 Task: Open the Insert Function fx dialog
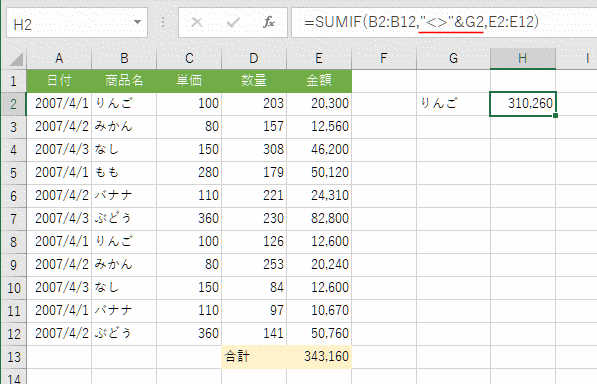[x=269, y=22]
